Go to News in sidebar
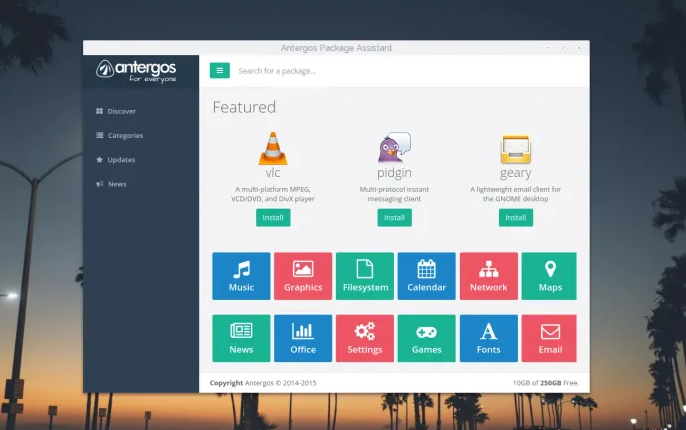Viewport: 686px width, 430px height. (111, 184)
